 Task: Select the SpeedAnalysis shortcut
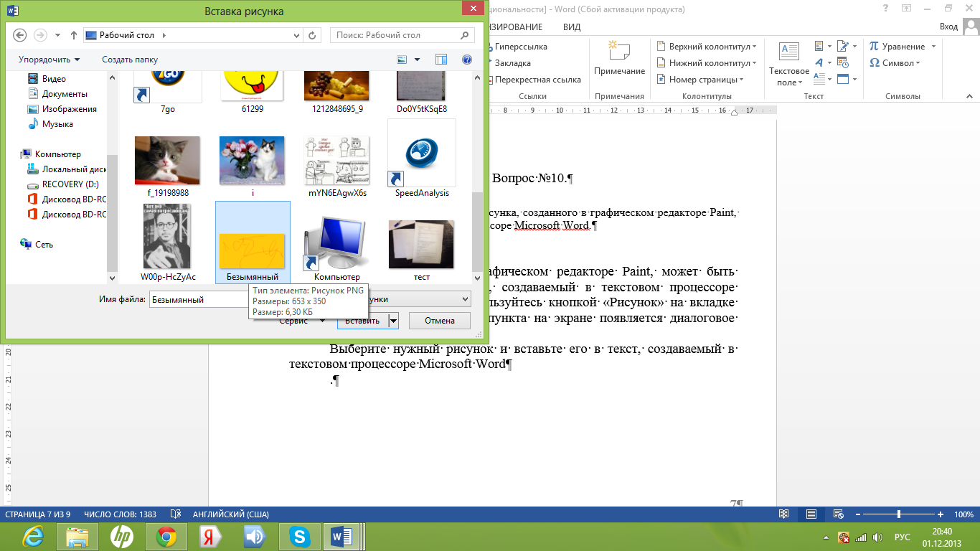coord(422,159)
